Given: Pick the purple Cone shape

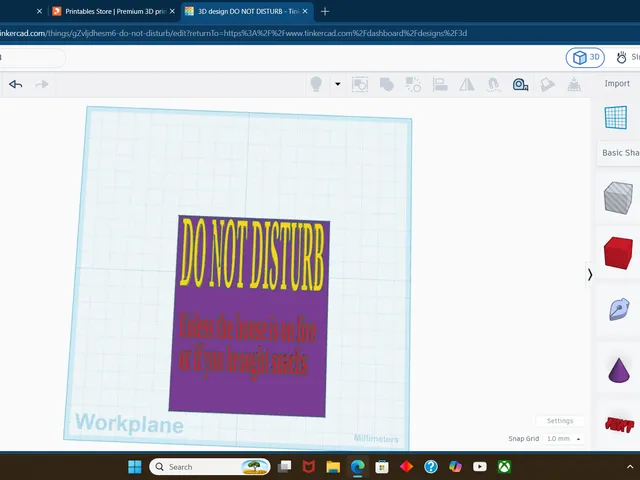Looking at the screenshot, I should coord(619,370).
